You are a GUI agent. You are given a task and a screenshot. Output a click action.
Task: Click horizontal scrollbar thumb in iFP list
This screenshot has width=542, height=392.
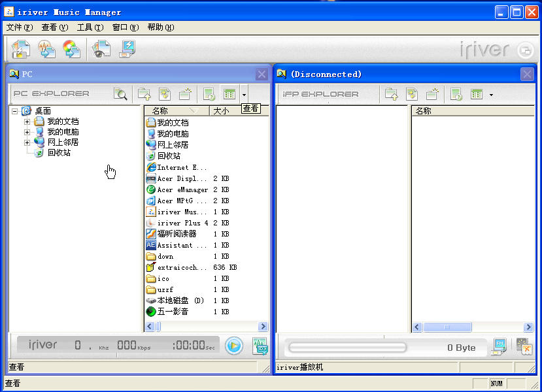click(x=447, y=327)
